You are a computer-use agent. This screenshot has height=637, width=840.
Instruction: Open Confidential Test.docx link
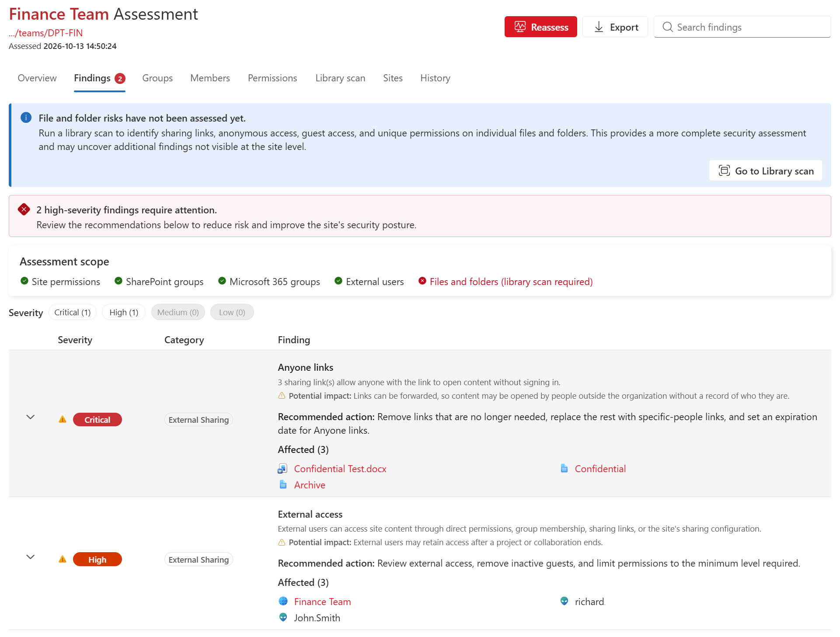(340, 469)
